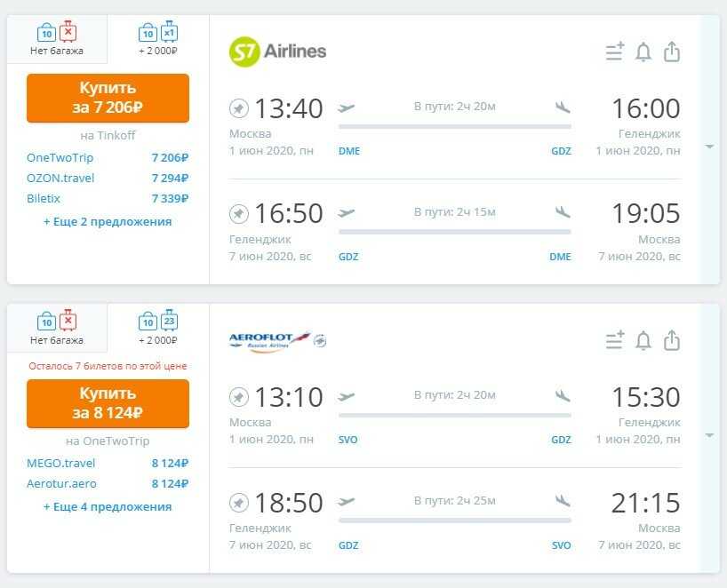Add the S7 ticket to the comparison list
Image resolution: width=727 pixels, height=588 pixels.
[615, 52]
